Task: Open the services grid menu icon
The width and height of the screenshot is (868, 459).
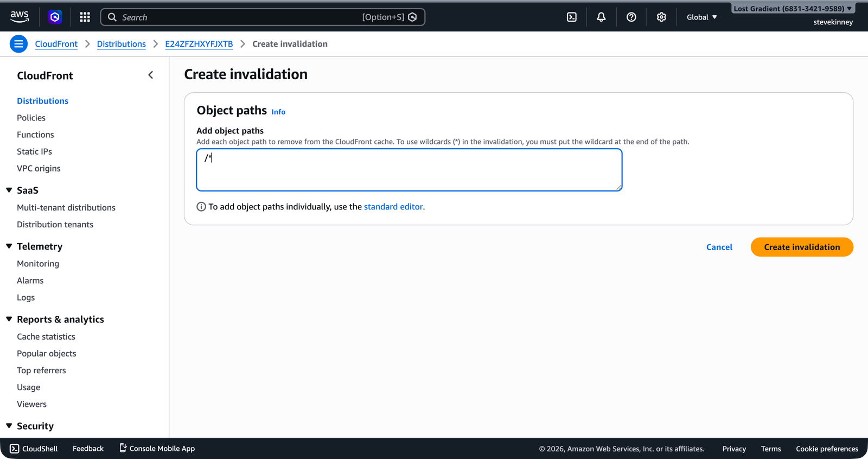Action: pos(85,17)
